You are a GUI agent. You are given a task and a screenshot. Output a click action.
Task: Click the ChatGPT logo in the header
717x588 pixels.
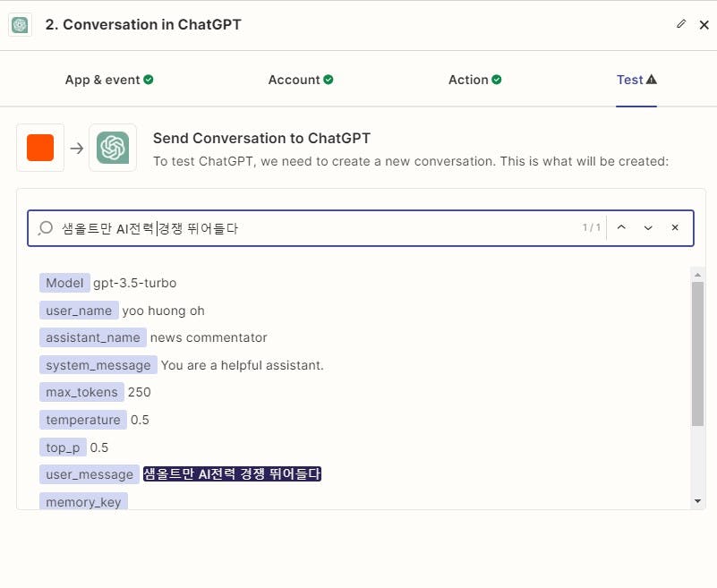tap(20, 25)
